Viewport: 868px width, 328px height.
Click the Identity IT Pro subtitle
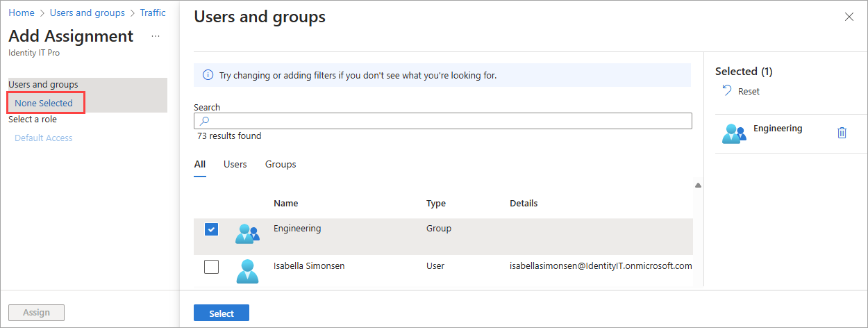point(34,53)
